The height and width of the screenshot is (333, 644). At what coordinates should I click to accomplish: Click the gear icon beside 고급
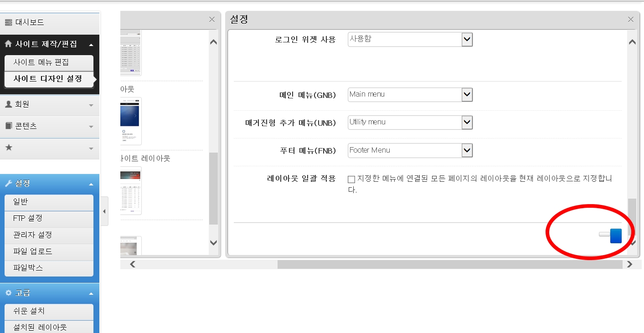click(8, 293)
